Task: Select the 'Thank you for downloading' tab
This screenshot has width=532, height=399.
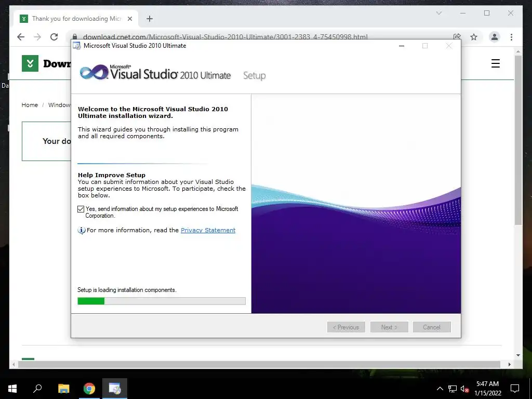Action: (76, 19)
